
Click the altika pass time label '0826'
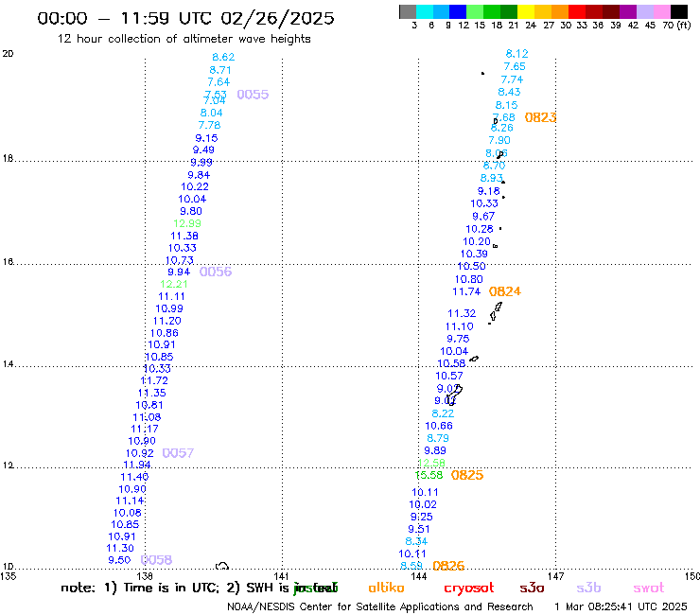coord(448,566)
